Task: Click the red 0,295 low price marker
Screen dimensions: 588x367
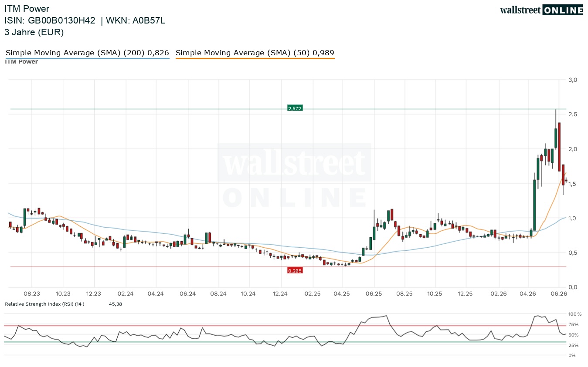Action: coord(295,270)
